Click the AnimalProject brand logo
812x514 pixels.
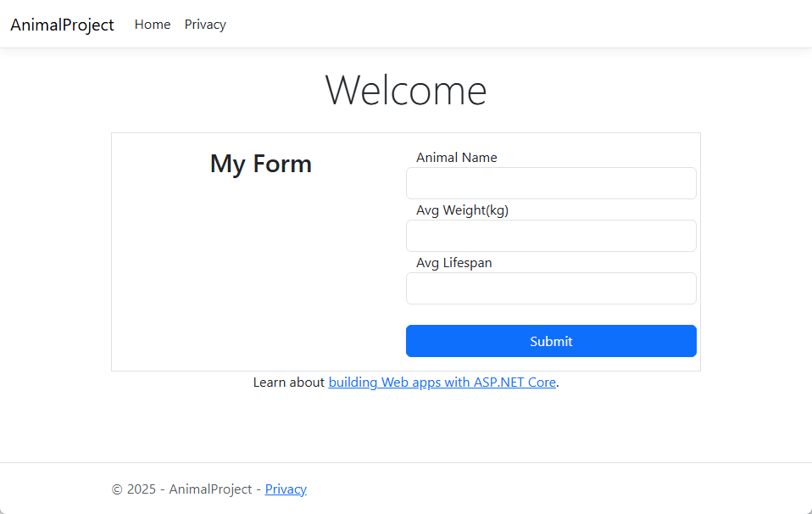click(x=62, y=25)
